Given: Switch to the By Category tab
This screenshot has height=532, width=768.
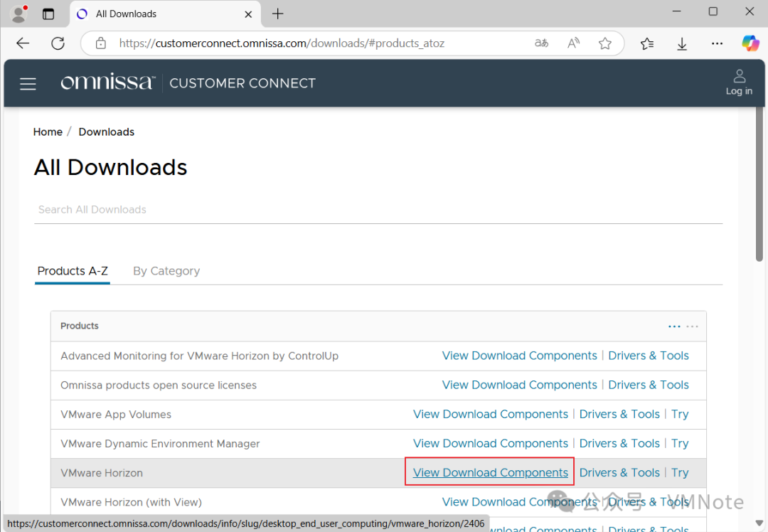Looking at the screenshot, I should click(166, 271).
